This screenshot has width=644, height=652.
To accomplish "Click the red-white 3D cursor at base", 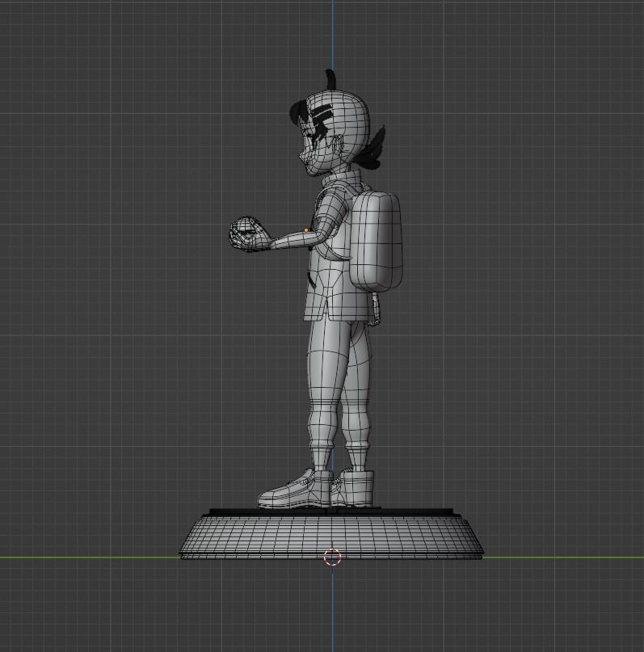I will (x=332, y=557).
